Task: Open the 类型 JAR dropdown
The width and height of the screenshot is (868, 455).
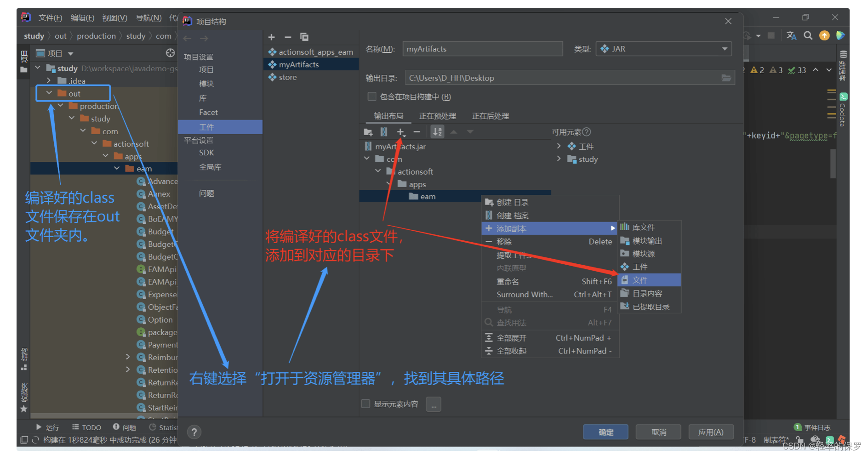Action: [x=663, y=49]
